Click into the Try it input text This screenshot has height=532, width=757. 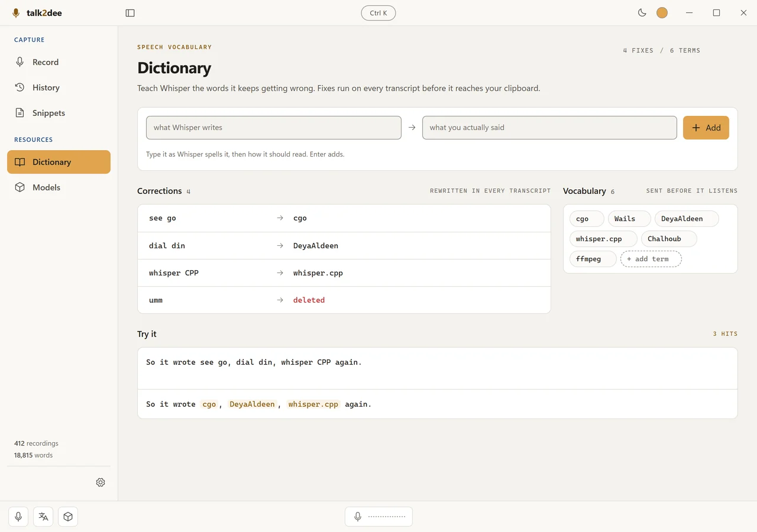point(438,368)
